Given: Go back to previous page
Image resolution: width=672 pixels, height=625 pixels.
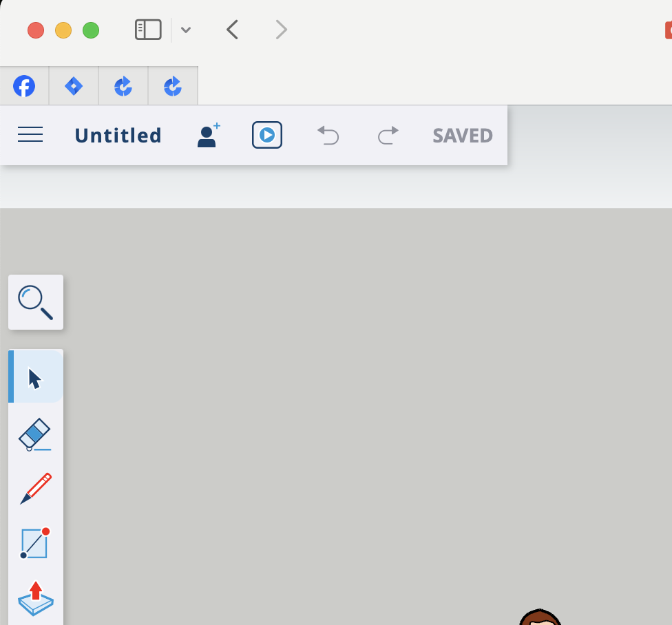Looking at the screenshot, I should point(232,30).
